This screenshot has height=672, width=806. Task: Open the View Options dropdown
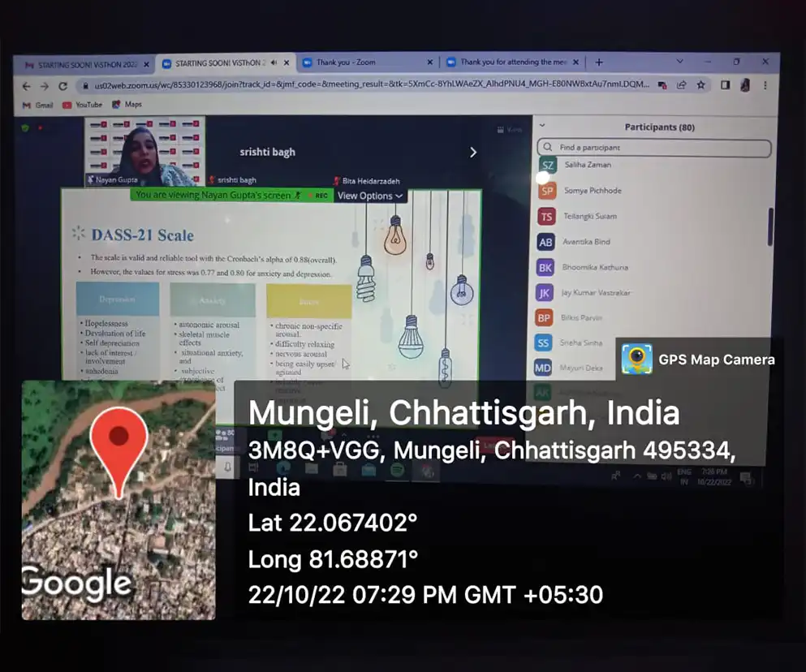click(370, 196)
